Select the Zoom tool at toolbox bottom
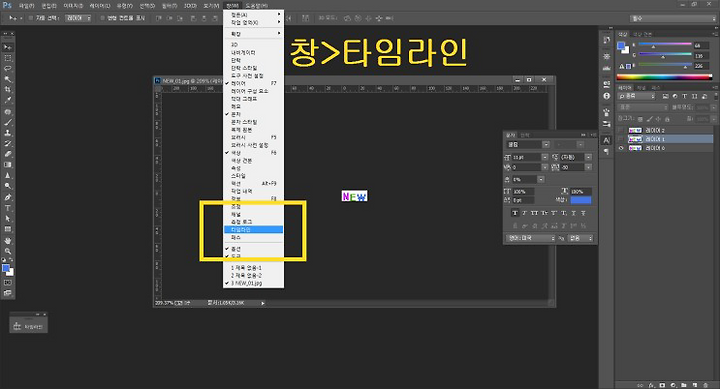This screenshot has width=720, height=389. tap(8, 251)
